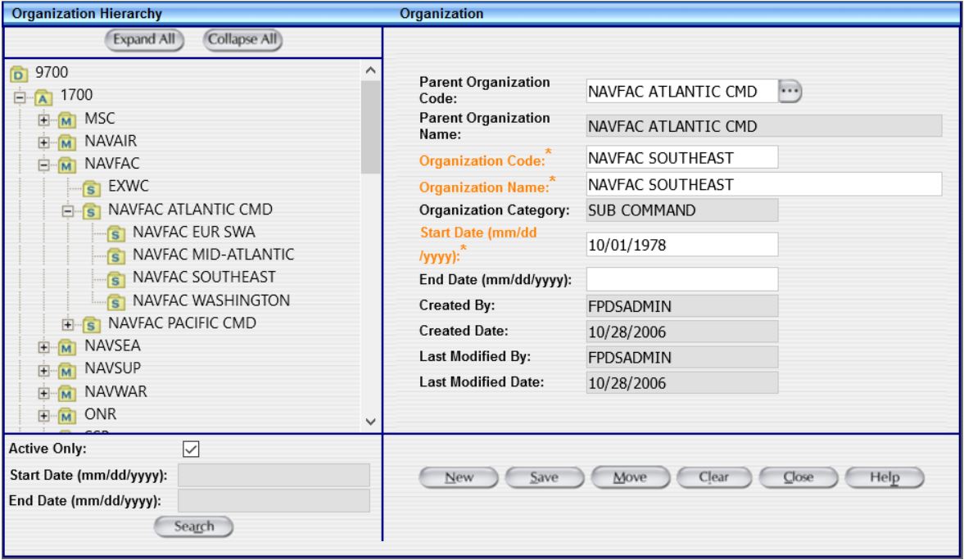Select NAVFAC WASHINGTON in the tree

pos(210,300)
